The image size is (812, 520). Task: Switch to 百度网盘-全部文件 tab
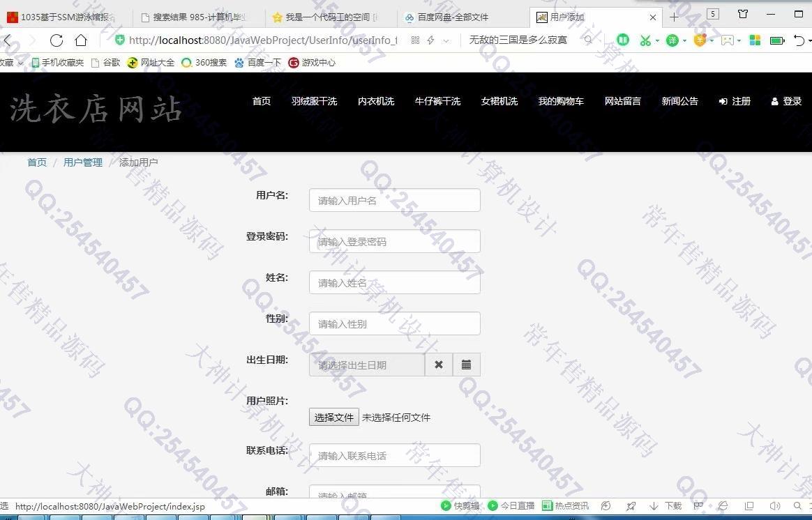coord(464,17)
